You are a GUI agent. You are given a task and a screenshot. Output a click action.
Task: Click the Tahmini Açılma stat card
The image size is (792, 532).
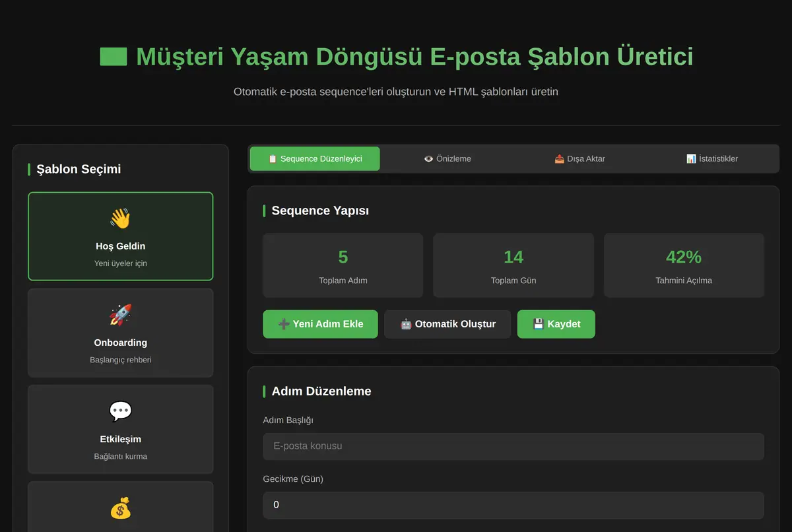click(684, 265)
